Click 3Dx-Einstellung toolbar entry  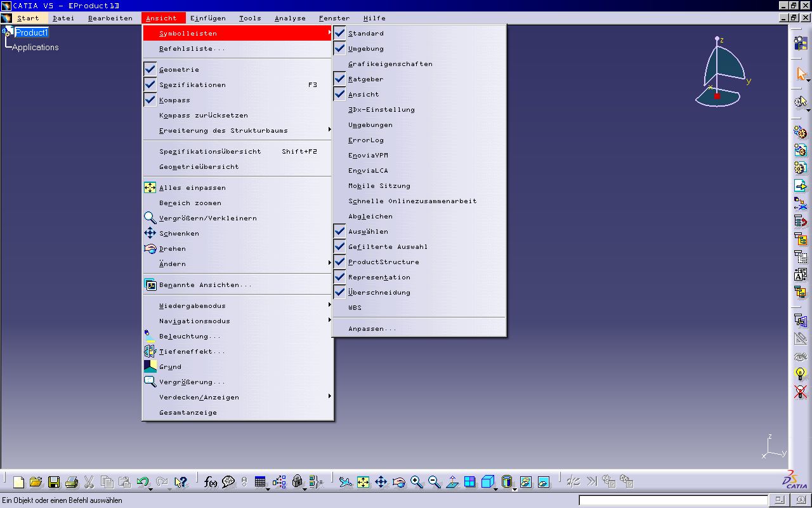(419, 109)
